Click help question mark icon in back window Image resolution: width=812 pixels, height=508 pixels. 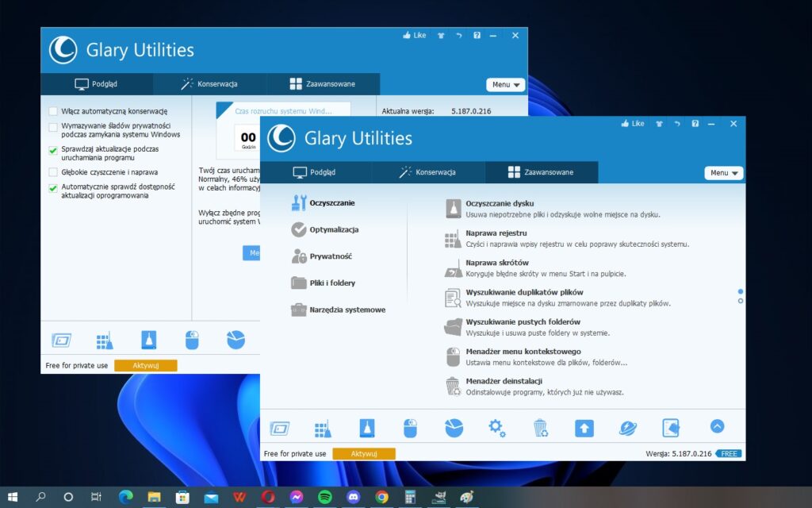477,35
